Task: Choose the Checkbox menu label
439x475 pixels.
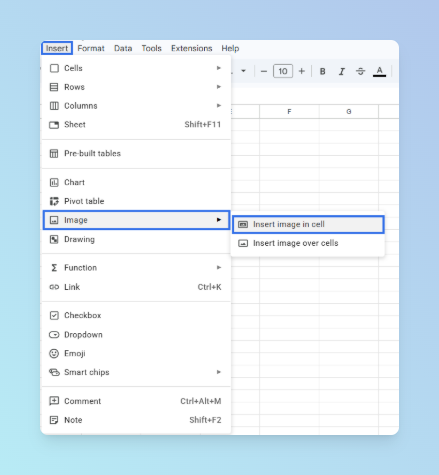Action: click(x=83, y=315)
